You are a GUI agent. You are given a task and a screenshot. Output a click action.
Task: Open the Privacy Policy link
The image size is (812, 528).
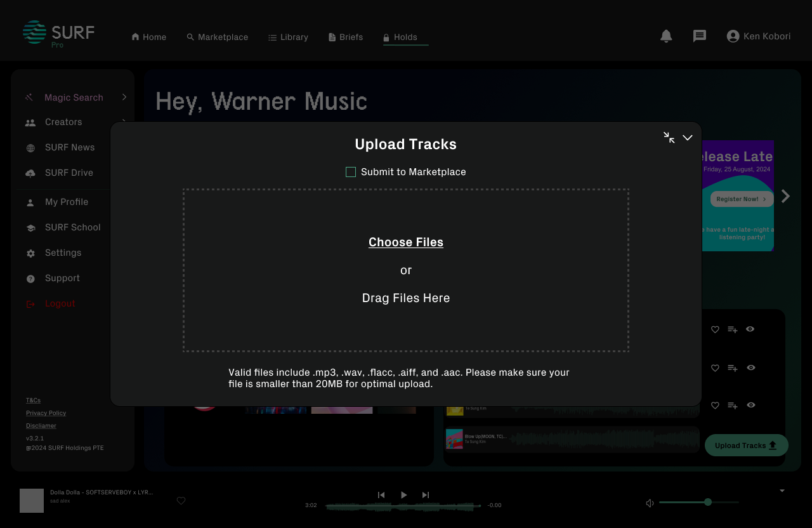click(46, 413)
